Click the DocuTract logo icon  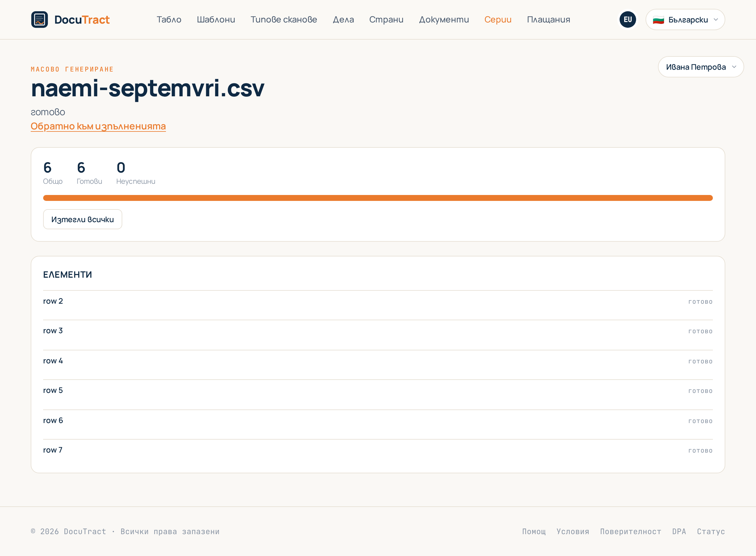click(x=39, y=19)
